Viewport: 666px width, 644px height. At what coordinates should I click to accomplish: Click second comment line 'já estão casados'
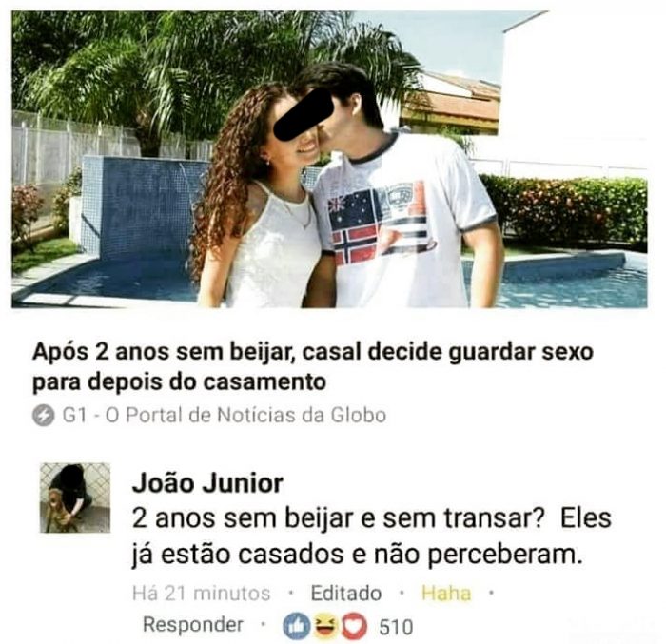click(356, 554)
